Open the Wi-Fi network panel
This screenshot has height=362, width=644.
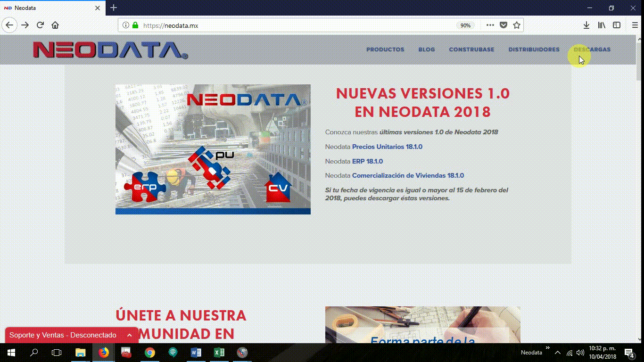click(x=570, y=353)
